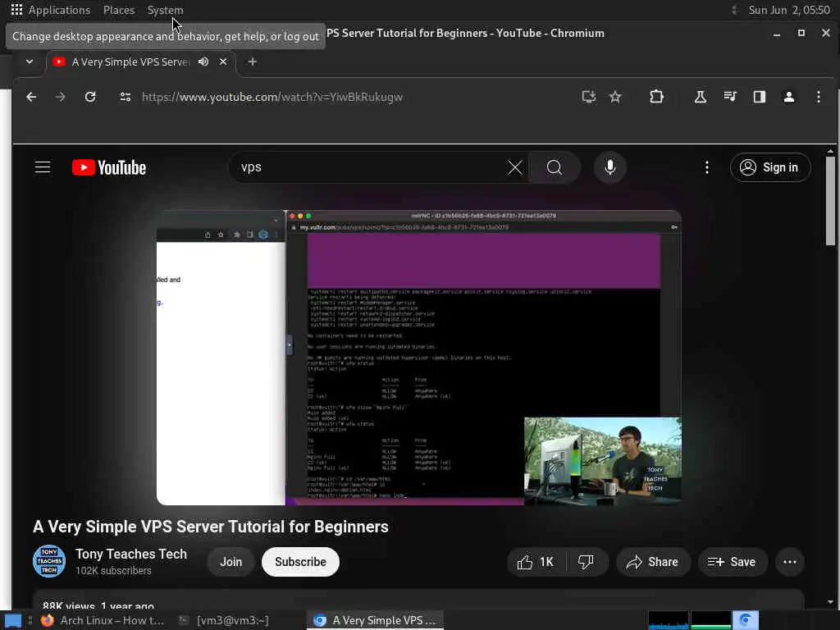Screen dimensions: 840x630
Task: Open Chromium three-dot main menu
Action: pos(818,97)
